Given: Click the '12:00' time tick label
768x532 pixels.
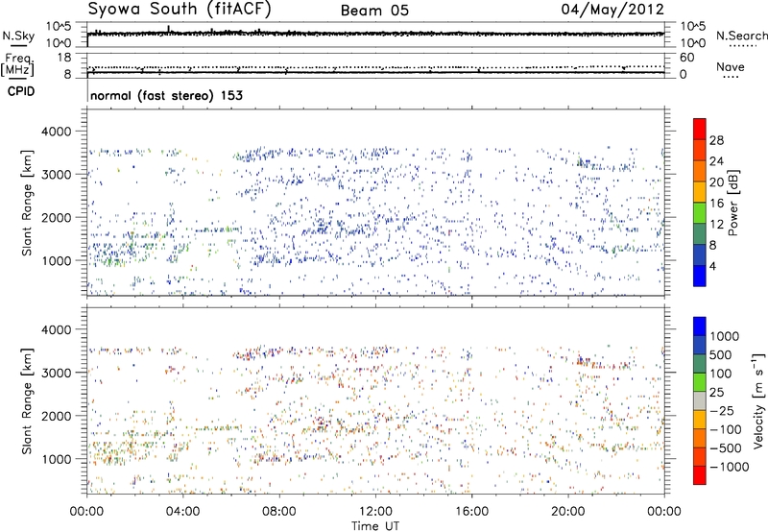Looking at the screenshot, I should coord(375,512).
